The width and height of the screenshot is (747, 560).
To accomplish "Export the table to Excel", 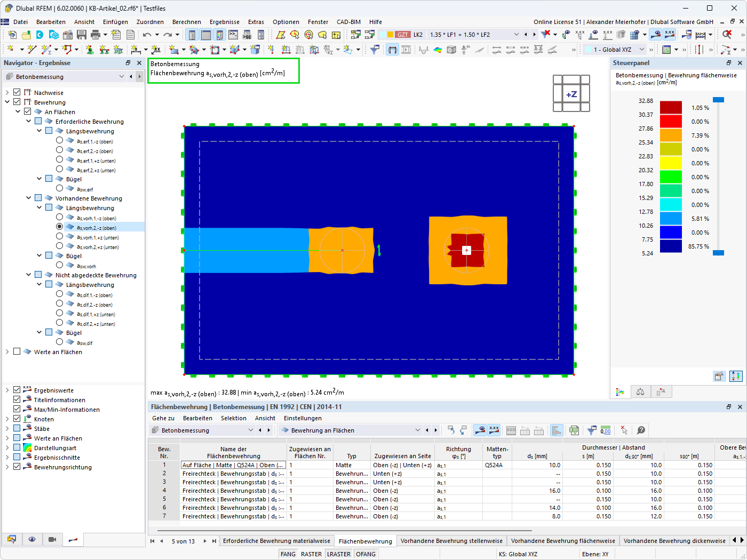I will coord(574,430).
